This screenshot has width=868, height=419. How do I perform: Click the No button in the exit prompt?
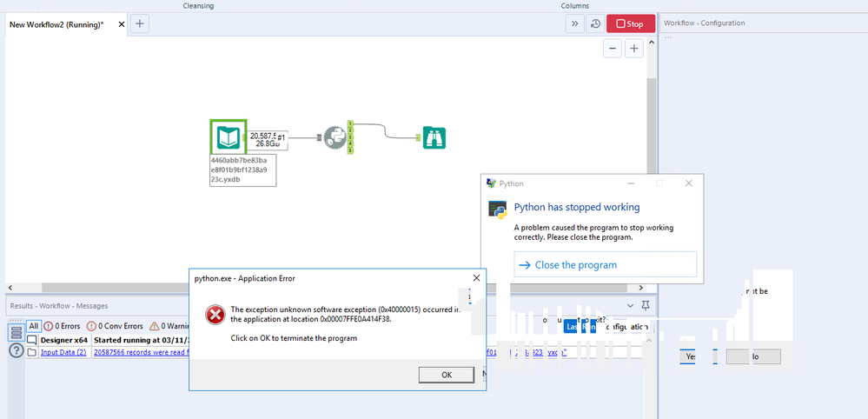pos(753,357)
